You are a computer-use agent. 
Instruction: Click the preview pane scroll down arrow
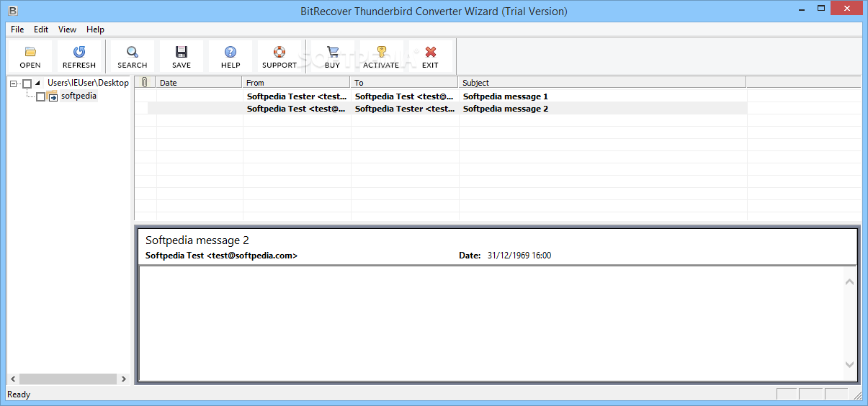tap(849, 364)
